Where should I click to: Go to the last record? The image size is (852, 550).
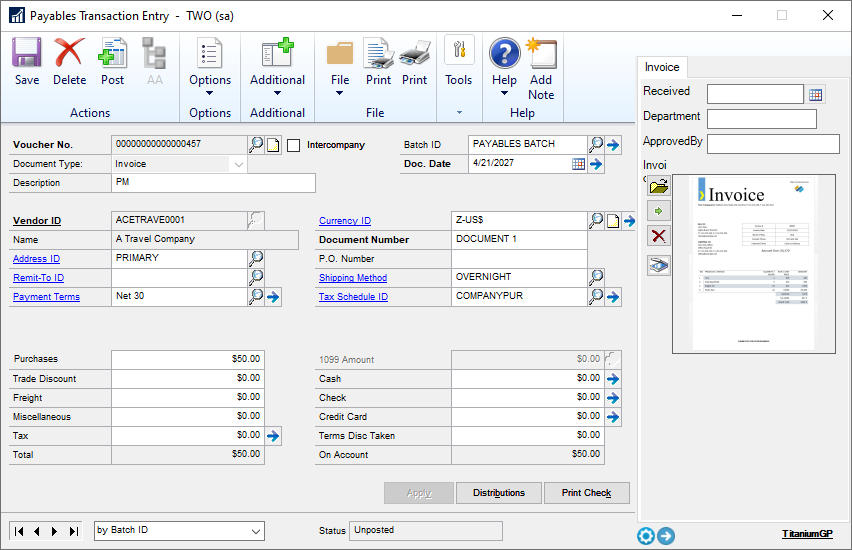coord(73,531)
